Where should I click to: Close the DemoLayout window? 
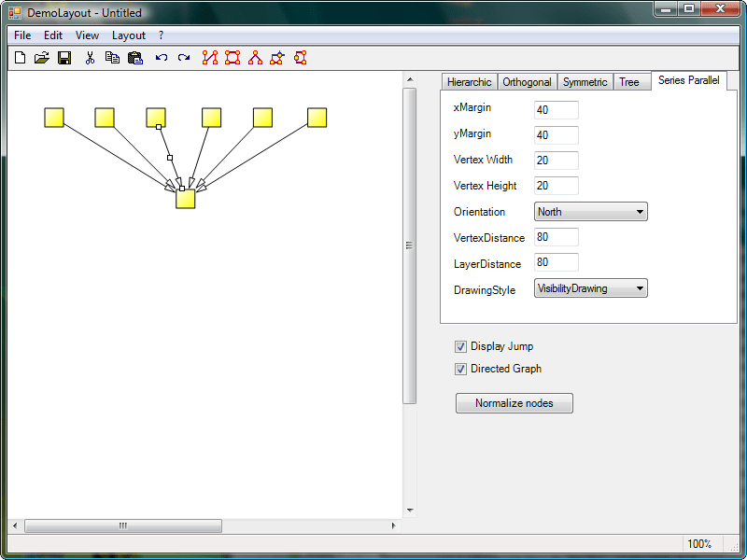720,9
